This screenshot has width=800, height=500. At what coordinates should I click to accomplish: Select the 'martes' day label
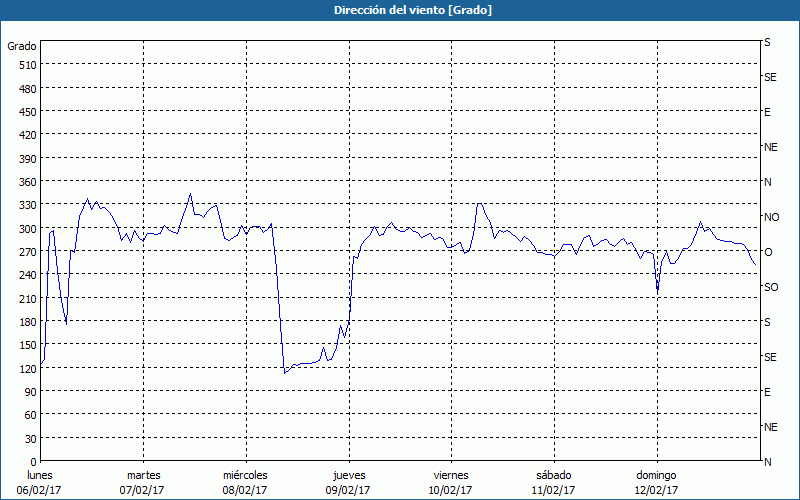coord(143,475)
